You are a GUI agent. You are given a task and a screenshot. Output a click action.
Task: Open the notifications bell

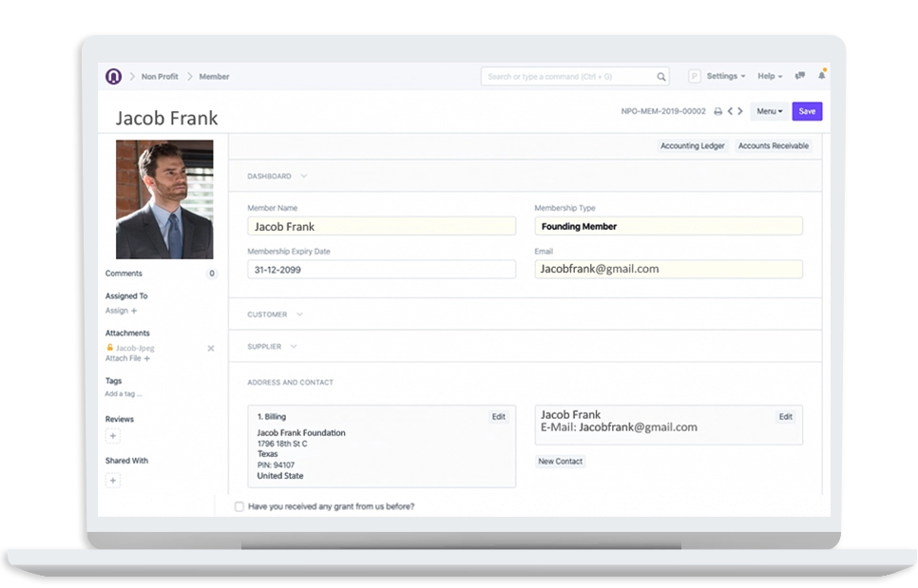tap(822, 75)
